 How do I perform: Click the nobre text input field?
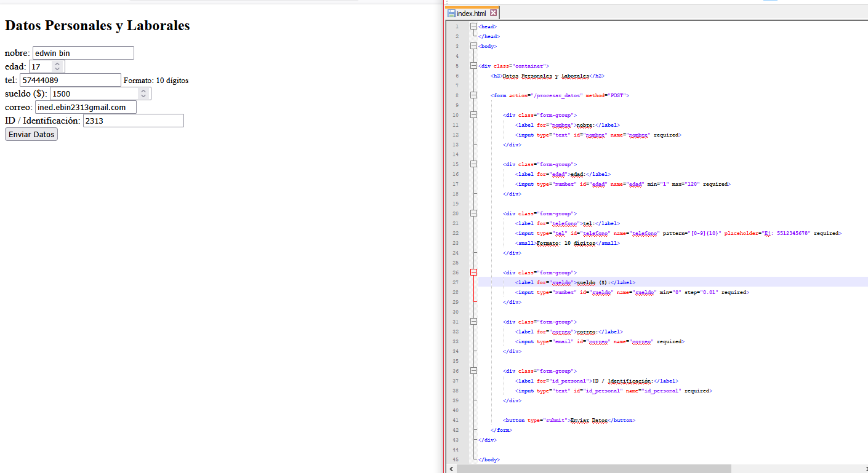tap(83, 54)
